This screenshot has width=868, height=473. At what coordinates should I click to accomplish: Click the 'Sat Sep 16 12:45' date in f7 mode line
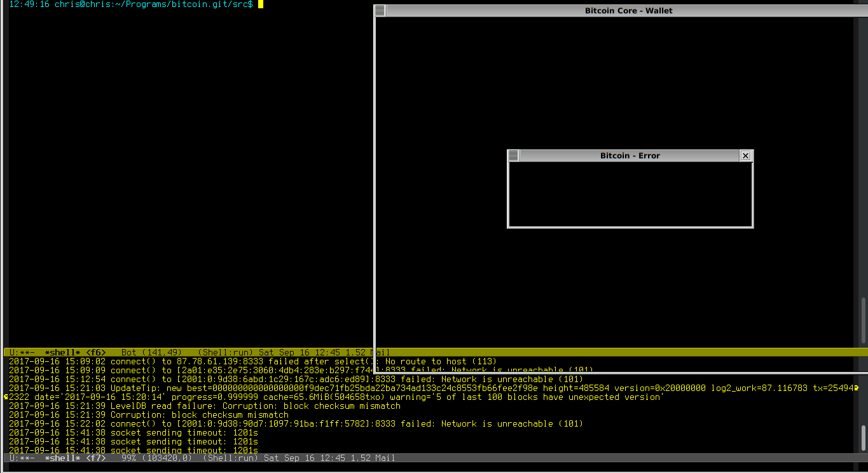point(304,458)
